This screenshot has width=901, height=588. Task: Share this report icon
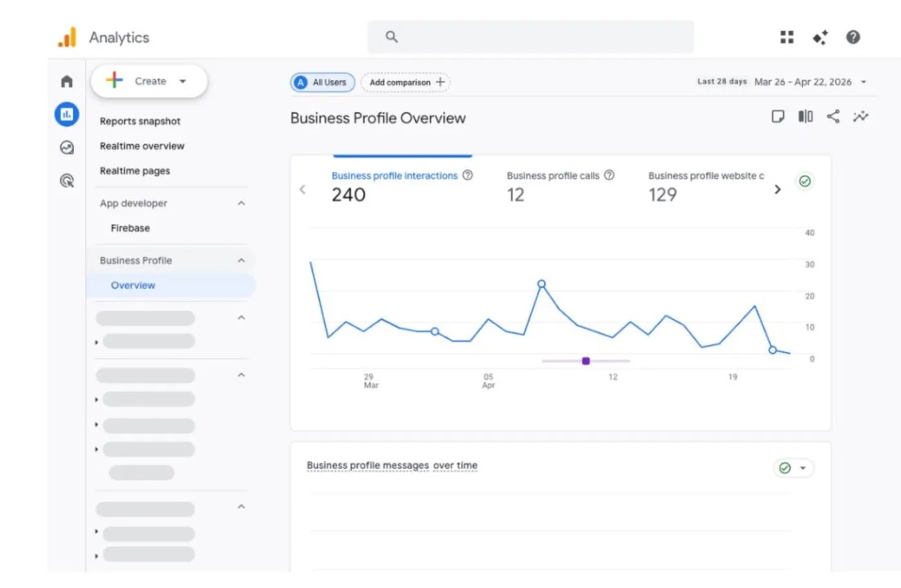coord(833,116)
